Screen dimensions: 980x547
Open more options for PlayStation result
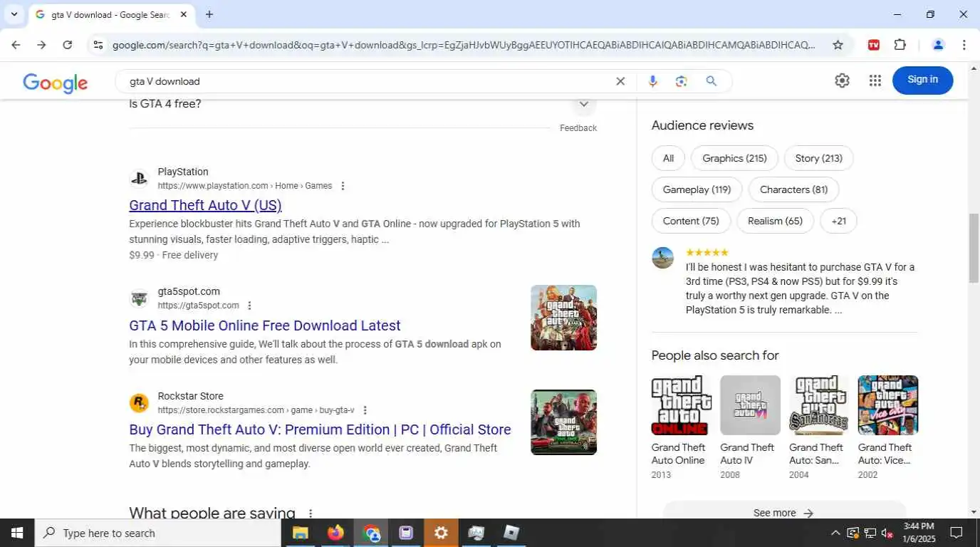pos(343,186)
